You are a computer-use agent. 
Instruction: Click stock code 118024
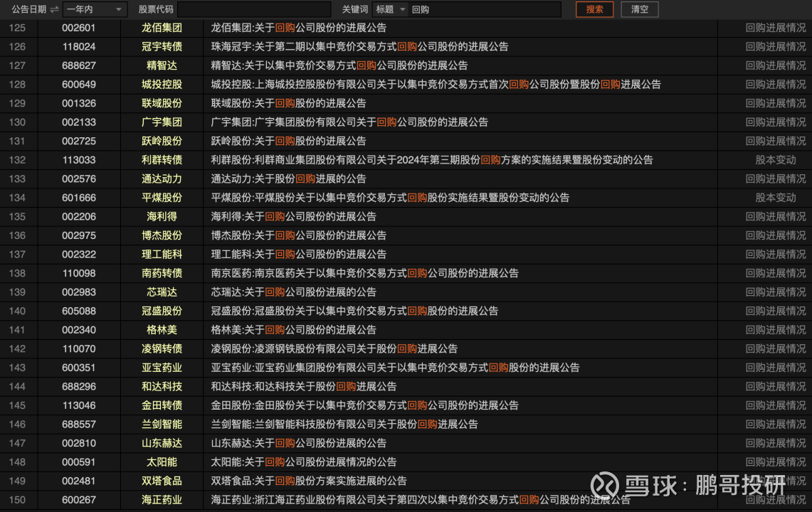[x=79, y=47]
